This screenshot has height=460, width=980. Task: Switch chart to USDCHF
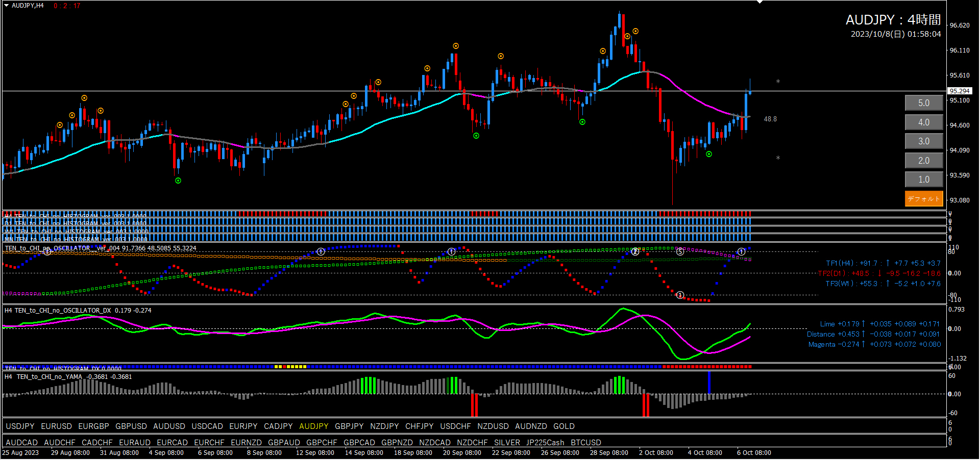click(x=455, y=426)
